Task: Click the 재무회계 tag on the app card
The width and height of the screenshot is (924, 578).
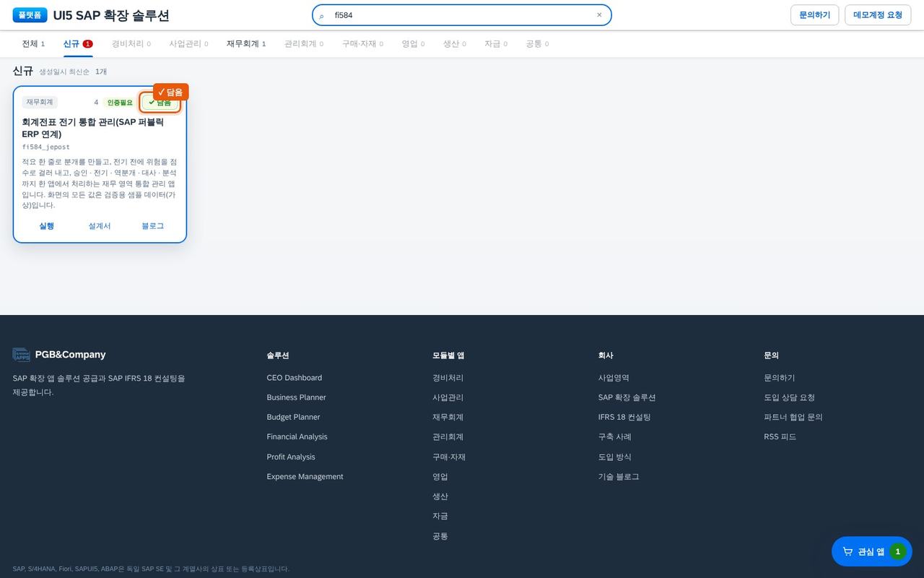Action: (40, 103)
